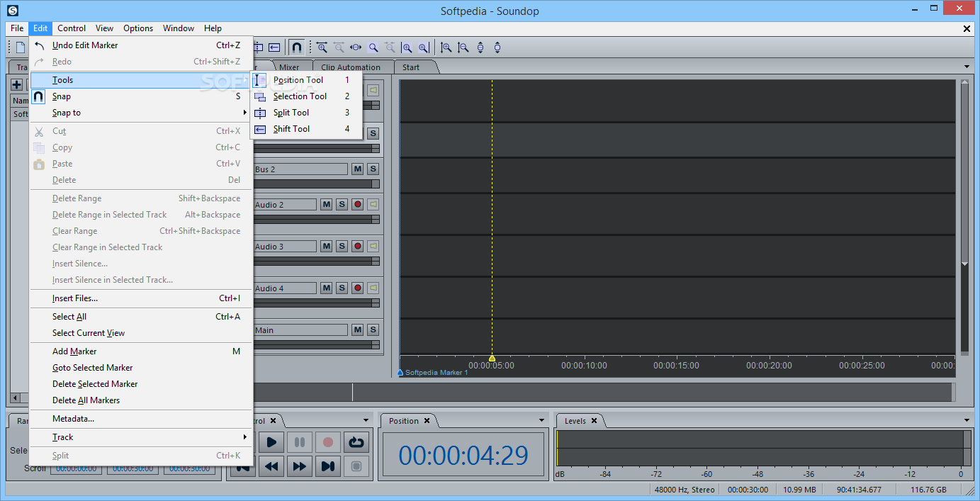The width and height of the screenshot is (980, 501).
Task: Click the rewind transport button
Action: point(271,466)
